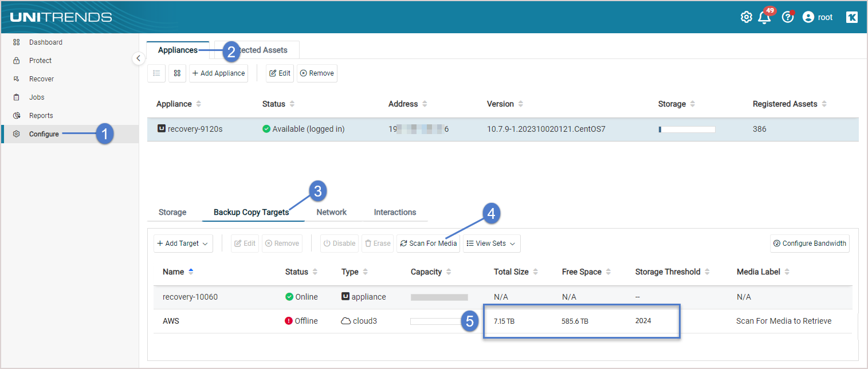Click the 386 registered assets value
The image size is (868, 369).
pos(760,129)
